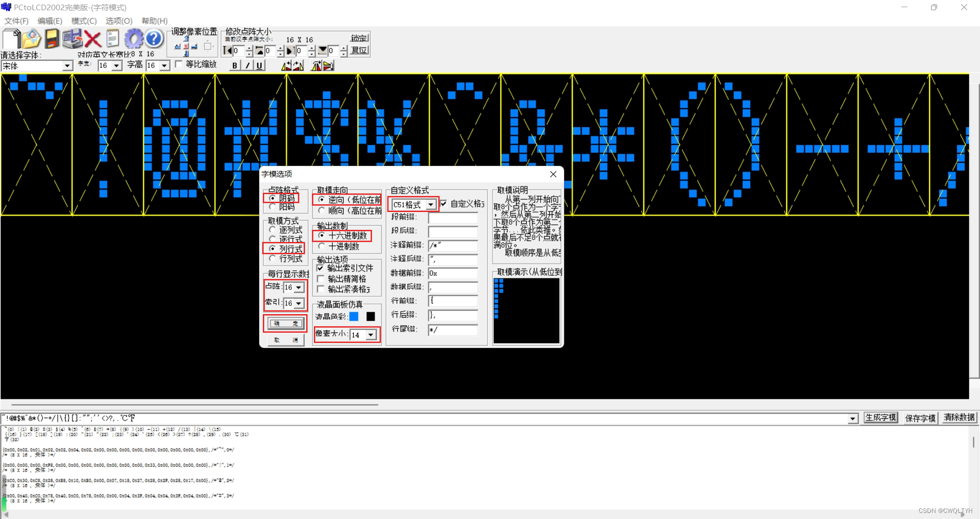The height and width of the screenshot is (519, 980).
Task: Click the notepad document icon
Action: [x=112, y=39]
